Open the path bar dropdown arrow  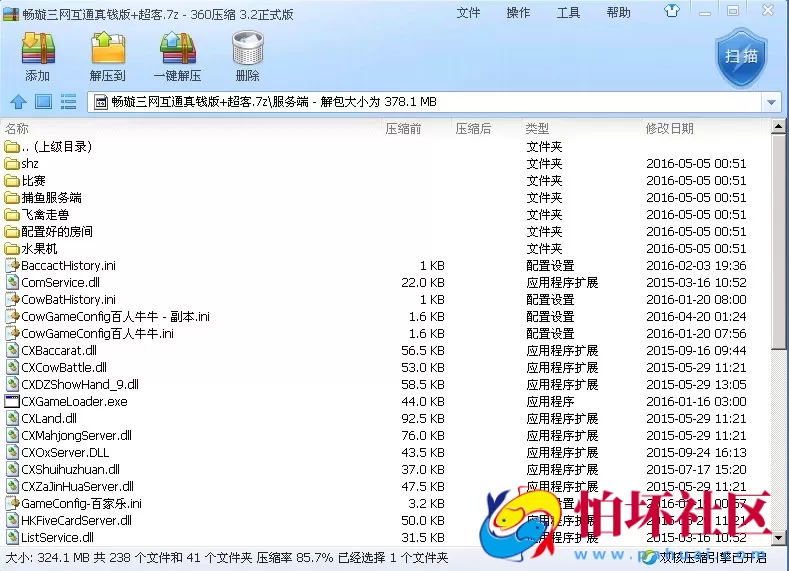pyautogui.click(x=771, y=102)
